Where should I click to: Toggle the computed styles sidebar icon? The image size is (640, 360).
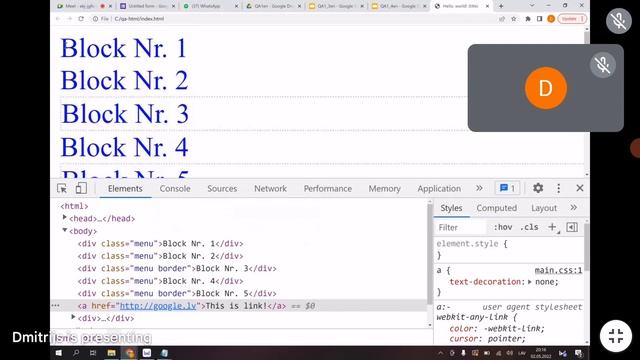click(x=572, y=227)
